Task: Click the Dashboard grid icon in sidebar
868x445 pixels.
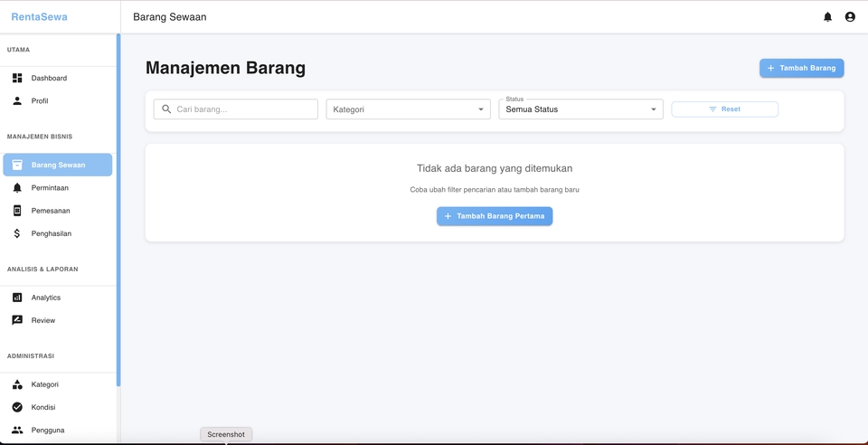Action: 17,79
